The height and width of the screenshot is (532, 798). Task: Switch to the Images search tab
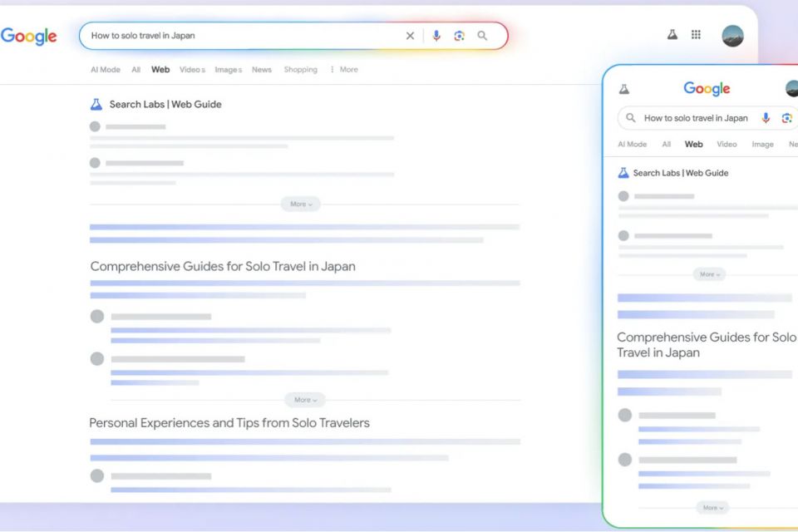tap(228, 70)
